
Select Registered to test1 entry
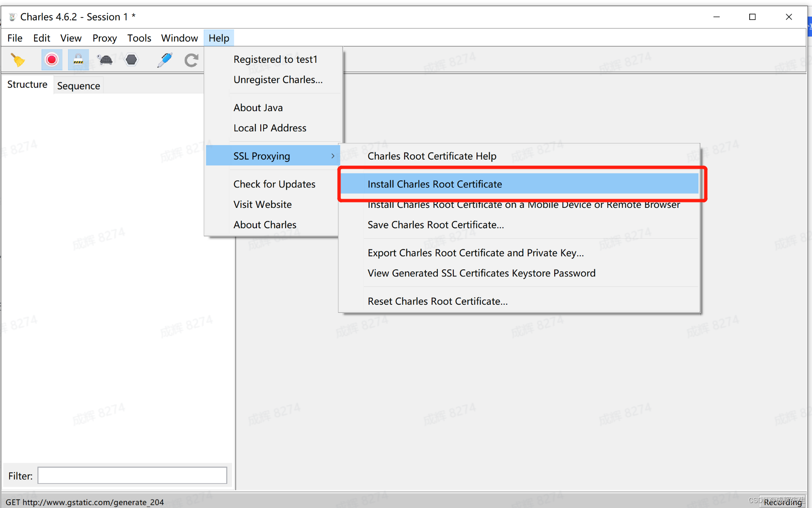(274, 59)
